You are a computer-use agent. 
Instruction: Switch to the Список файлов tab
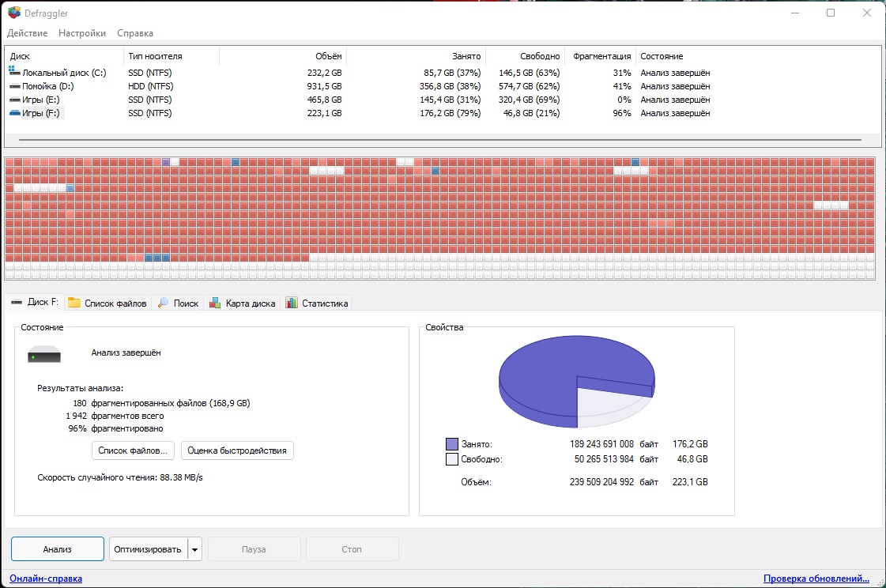click(107, 303)
